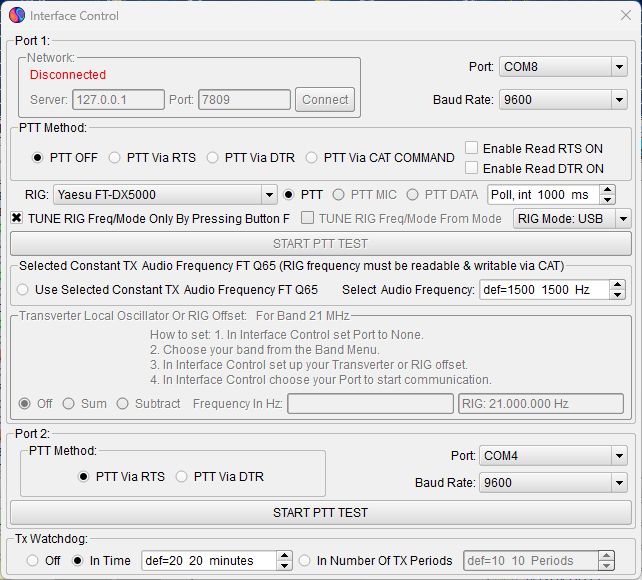Screen dimensions: 642x580
Task: Open the RIG Yaesu FT-DX5000 dropdown
Action: point(268,194)
